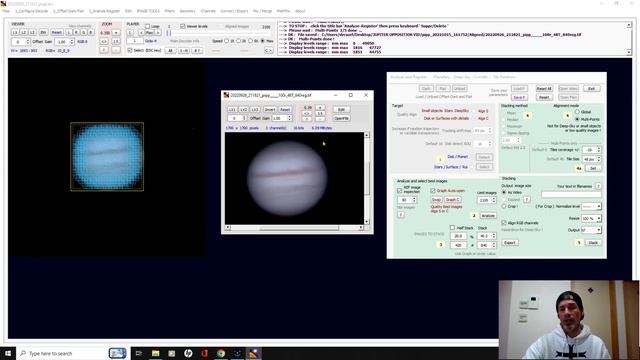Click the Offset spinner in Viewer panel
Screen dimensions: 640x360
(x=21, y=42)
